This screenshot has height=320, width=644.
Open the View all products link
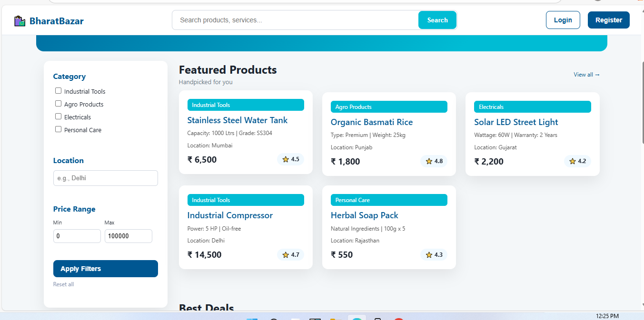tap(586, 75)
